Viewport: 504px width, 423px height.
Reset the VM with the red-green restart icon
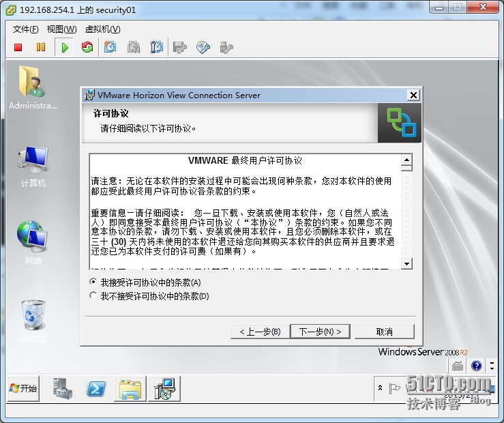(87, 48)
